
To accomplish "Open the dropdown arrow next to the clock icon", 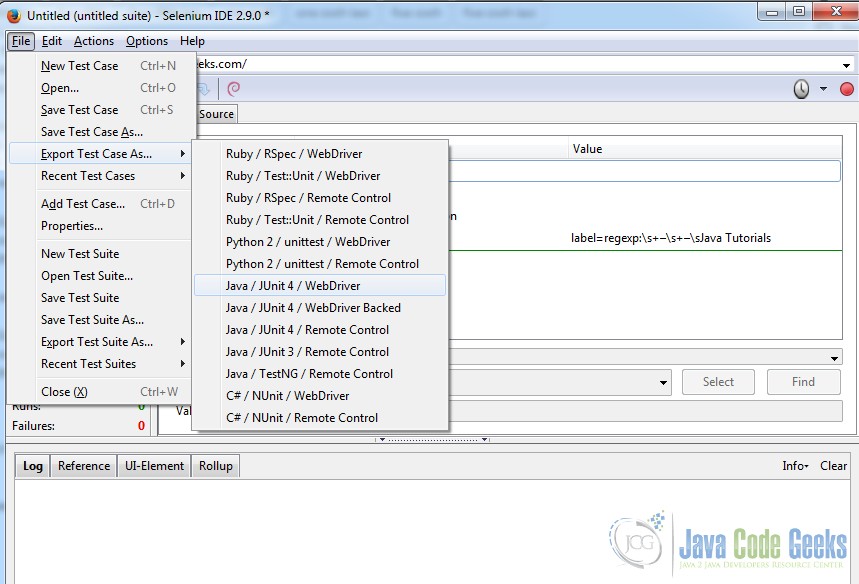I will (823, 89).
